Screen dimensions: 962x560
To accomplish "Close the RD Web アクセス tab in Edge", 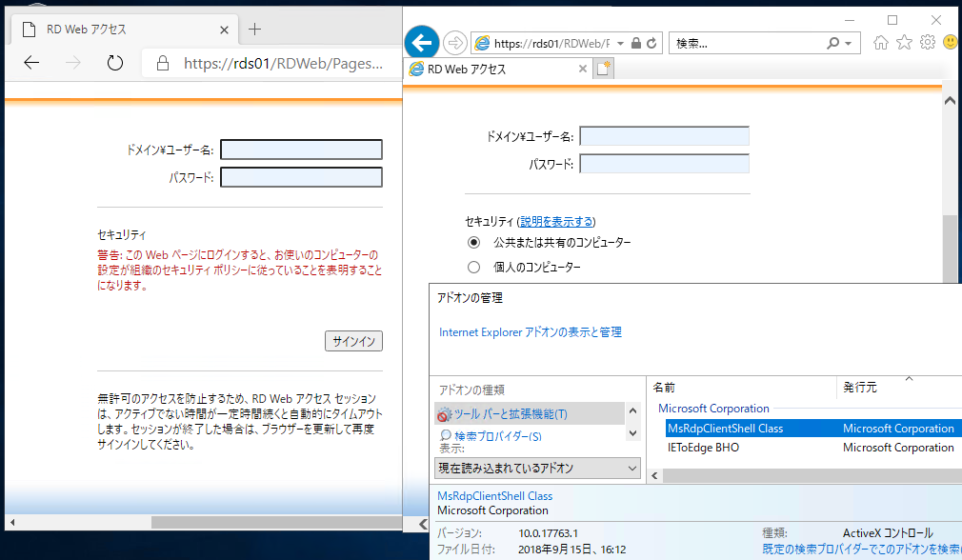I will click(224, 30).
